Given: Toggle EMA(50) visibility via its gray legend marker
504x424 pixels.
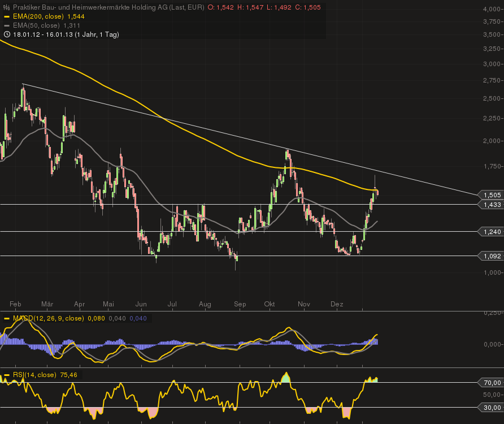Looking at the screenshot, I should [7, 25].
